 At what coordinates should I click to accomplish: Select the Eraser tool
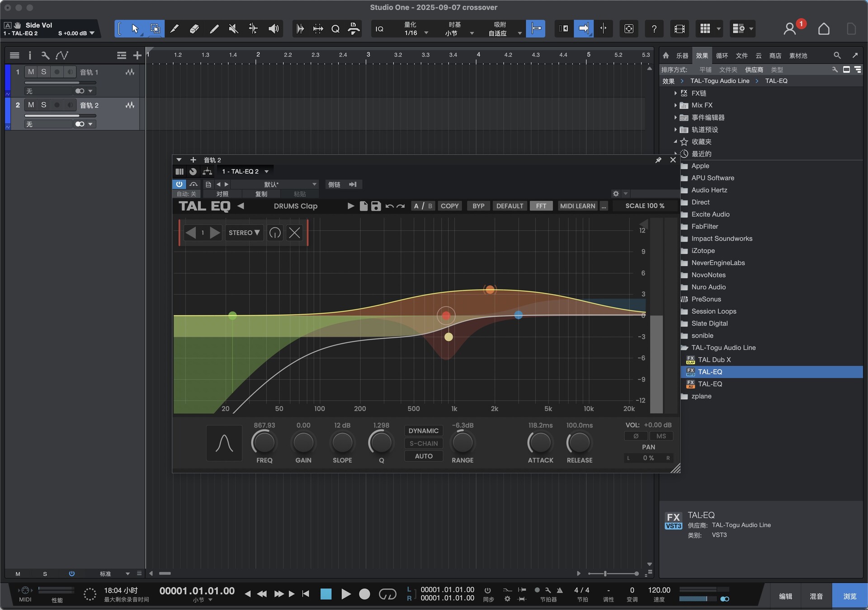pos(194,29)
